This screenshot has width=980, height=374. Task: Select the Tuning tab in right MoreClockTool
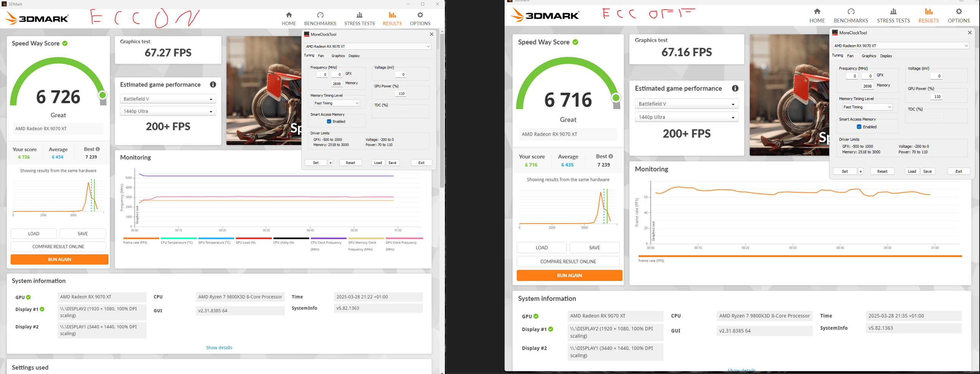click(837, 55)
